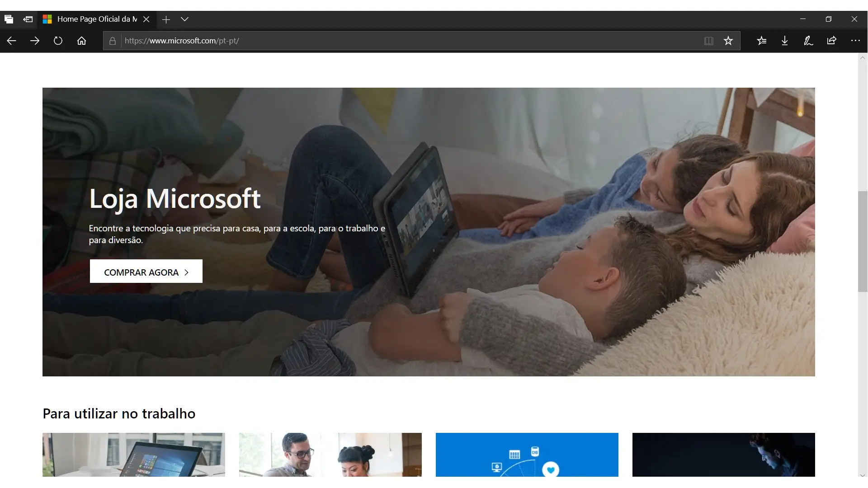Viewport: 868px width, 488px height.
Task: Click the scrollbar down arrow
Action: 863,475
